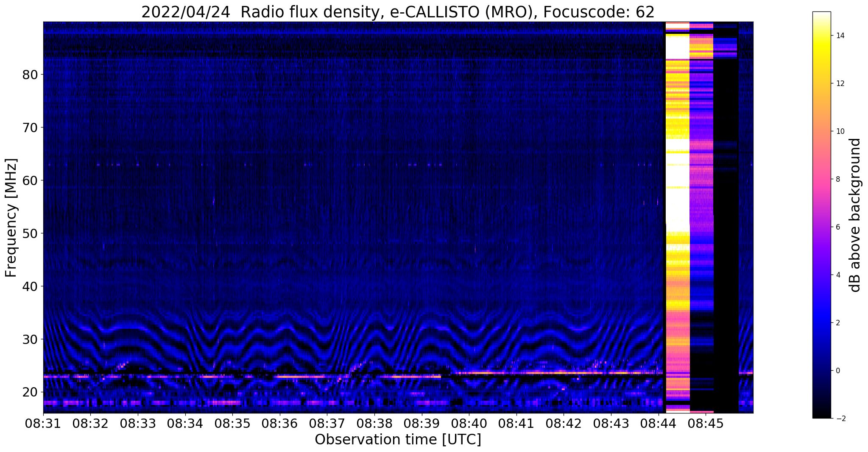Image resolution: width=868 pixels, height=452 pixels.
Task: Click the 8 colorbar tick label
Action: coord(837,179)
